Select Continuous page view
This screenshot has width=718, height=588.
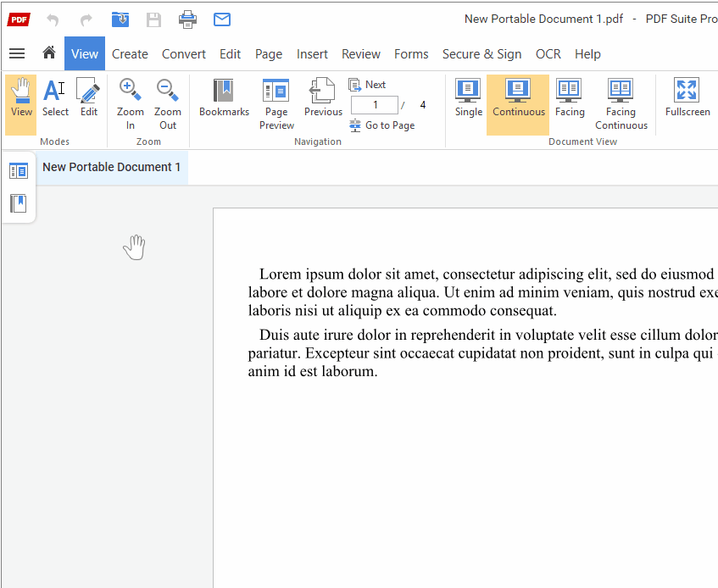tap(518, 105)
